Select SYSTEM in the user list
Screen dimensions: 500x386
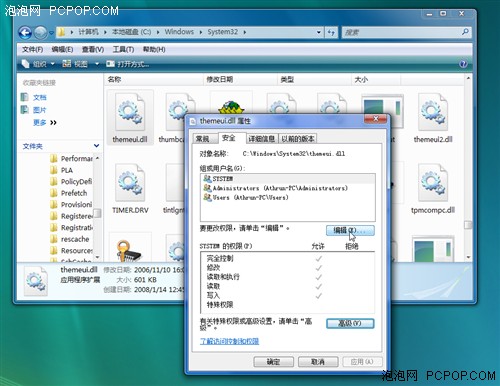click(x=288, y=179)
